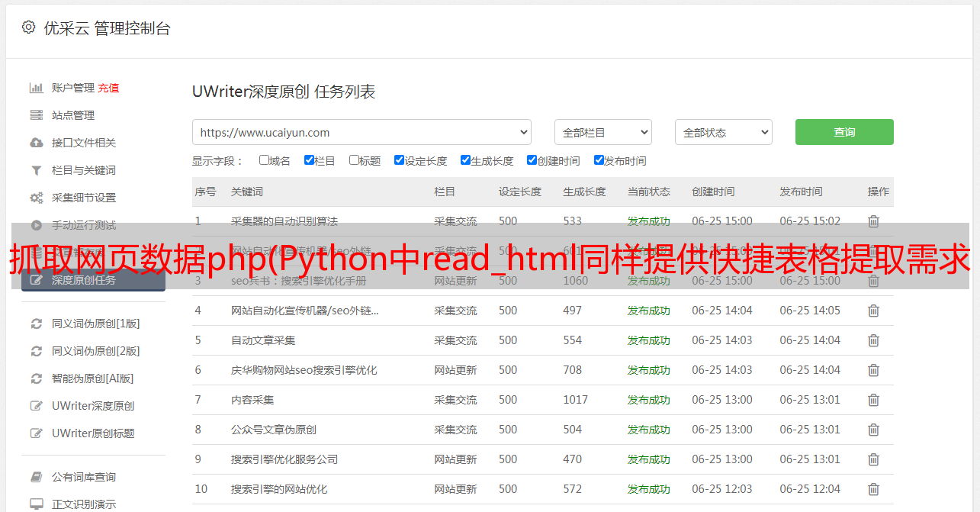Enable the 域名 field checkbox
This screenshot has height=512, width=980.
pyautogui.click(x=264, y=160)
